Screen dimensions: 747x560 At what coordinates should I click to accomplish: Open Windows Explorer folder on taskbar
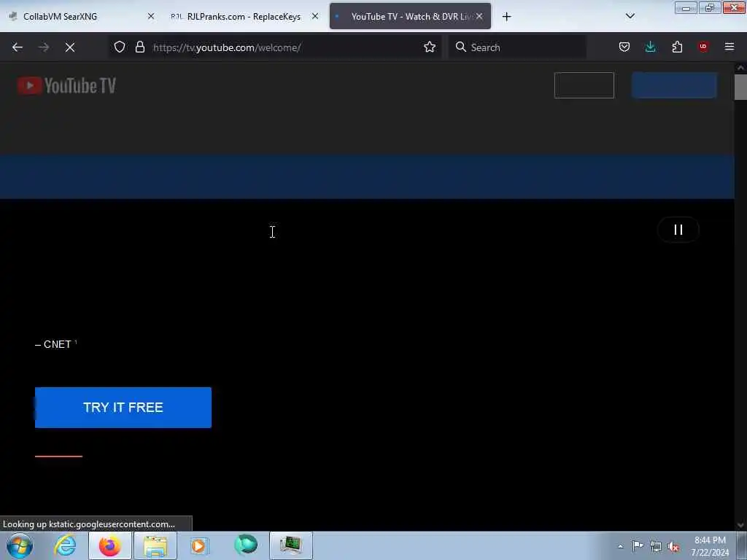155,545
